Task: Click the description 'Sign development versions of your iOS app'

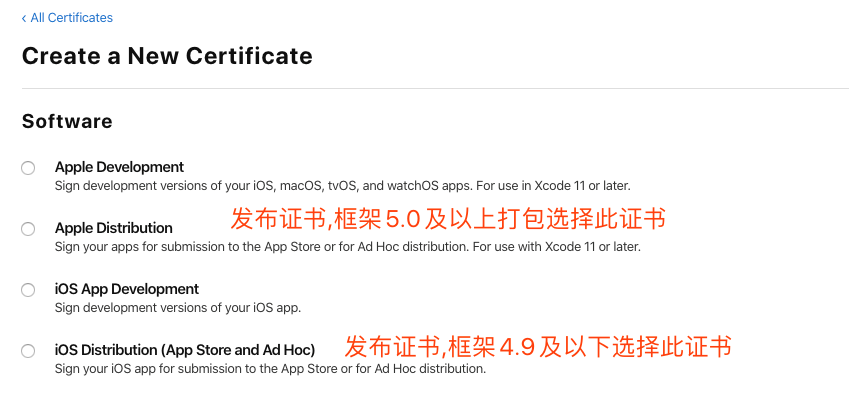Action: point(178,308)
